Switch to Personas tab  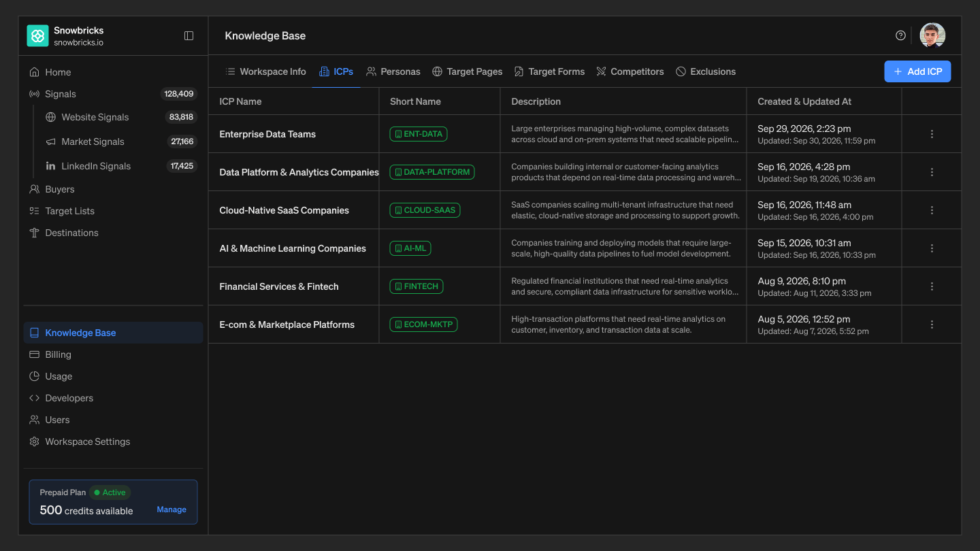(393, 71)
